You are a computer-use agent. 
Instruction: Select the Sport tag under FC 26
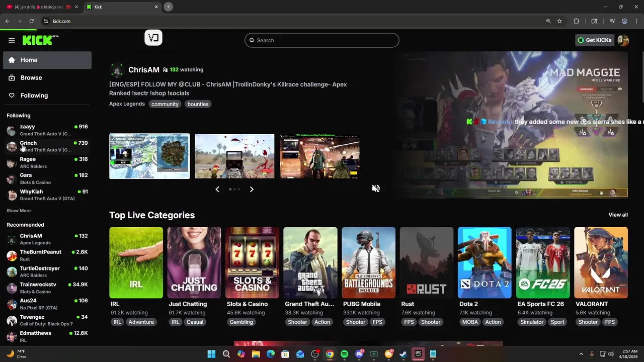tap(557, 322)
